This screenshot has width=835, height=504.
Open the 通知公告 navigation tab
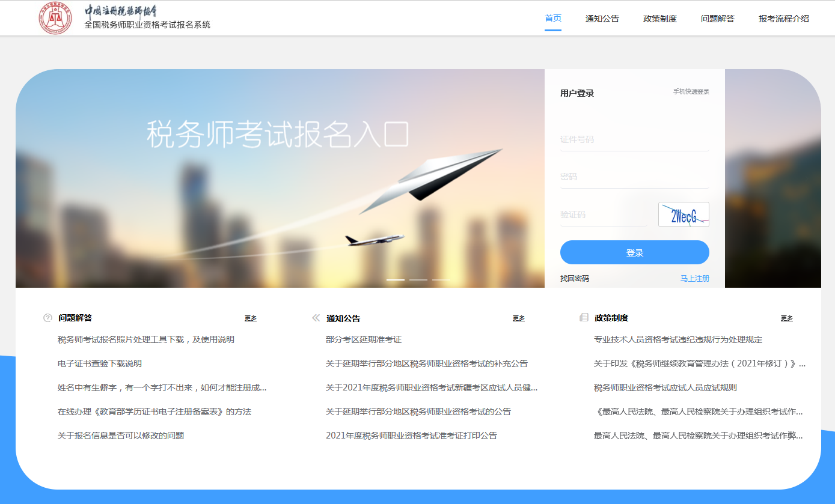click(x=602, y=19)
